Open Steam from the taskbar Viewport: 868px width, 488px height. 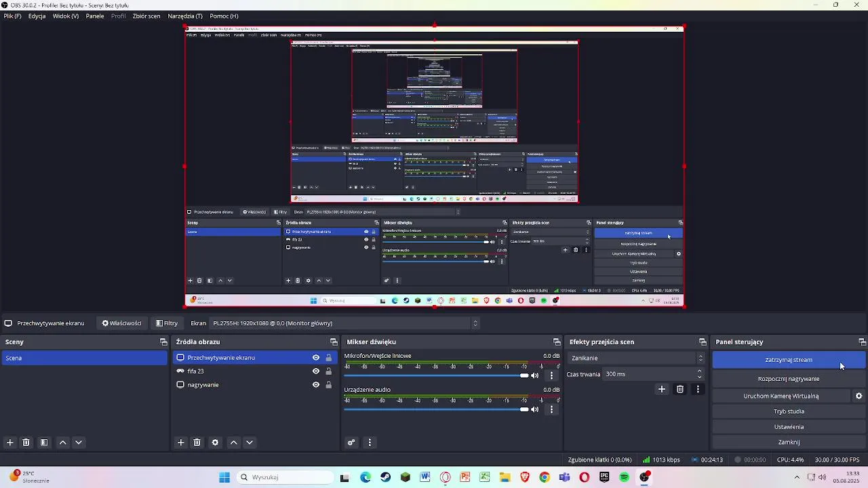point(385,477)
